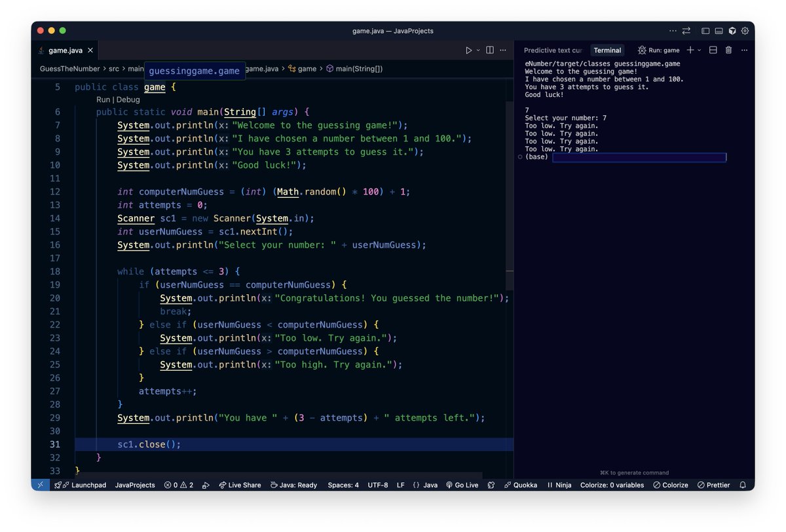Click the title bar swap arrows icon

coord(686,31)
